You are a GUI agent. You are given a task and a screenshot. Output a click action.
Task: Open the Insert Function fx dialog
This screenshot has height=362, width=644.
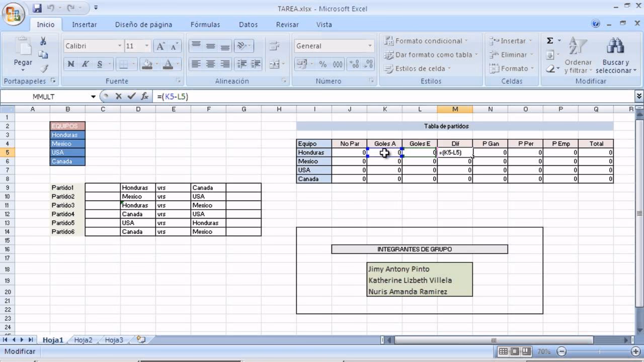[x=144, y=97]
